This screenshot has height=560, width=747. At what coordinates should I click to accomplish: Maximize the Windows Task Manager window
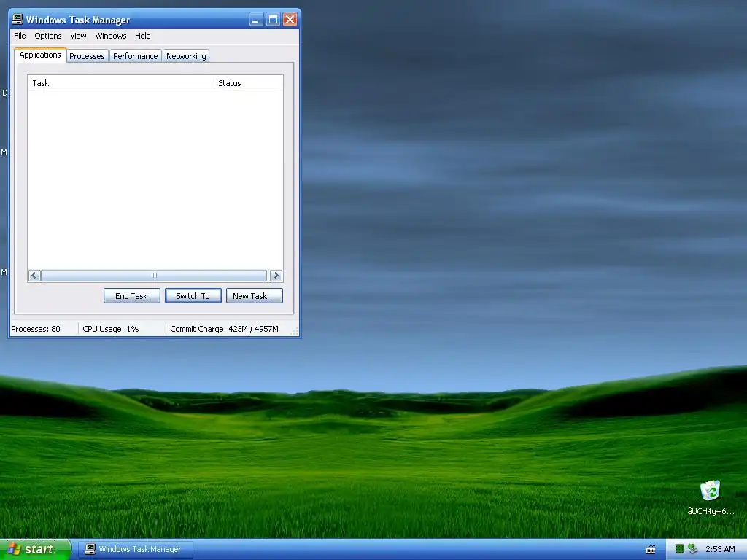click(x=273, y=20)
